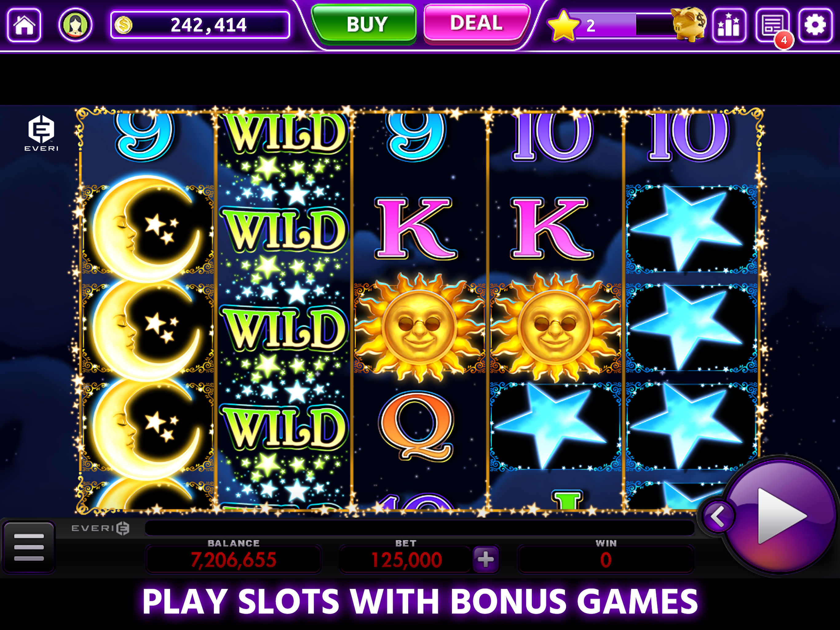Open the player profile avatar
840x630 pixels.
(x=75, y=25)
